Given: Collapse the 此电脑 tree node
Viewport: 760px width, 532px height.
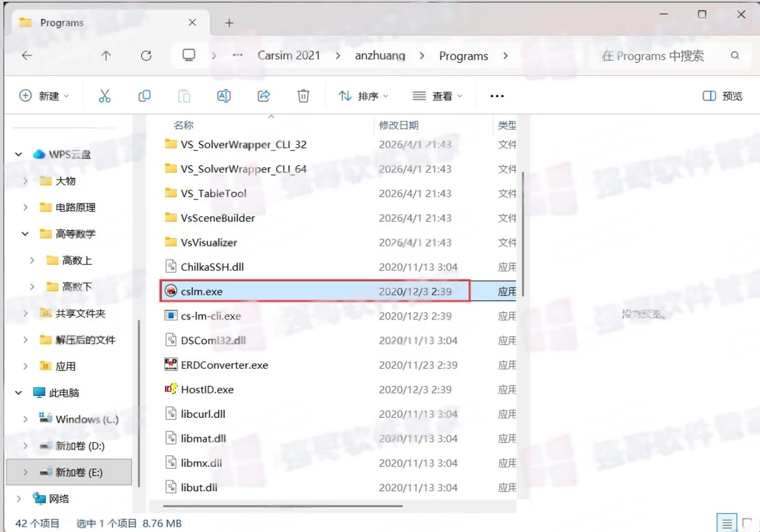Looking at the screenshot, I should pos(18,393).
